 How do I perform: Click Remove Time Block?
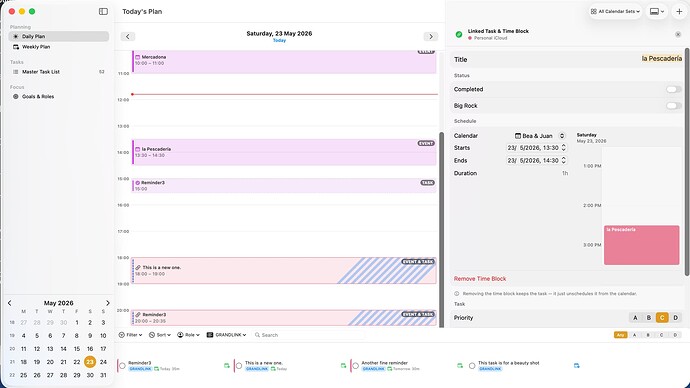click(480, 278)
